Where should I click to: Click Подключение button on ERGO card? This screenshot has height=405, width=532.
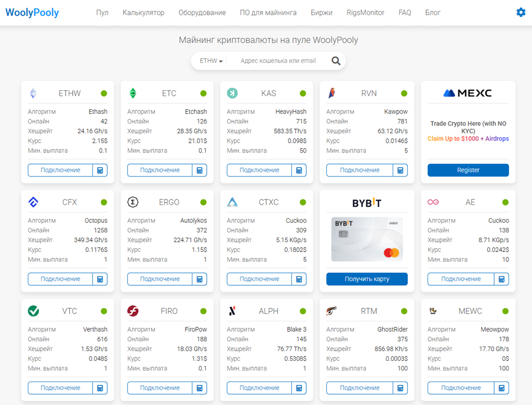tap(160, 279)
